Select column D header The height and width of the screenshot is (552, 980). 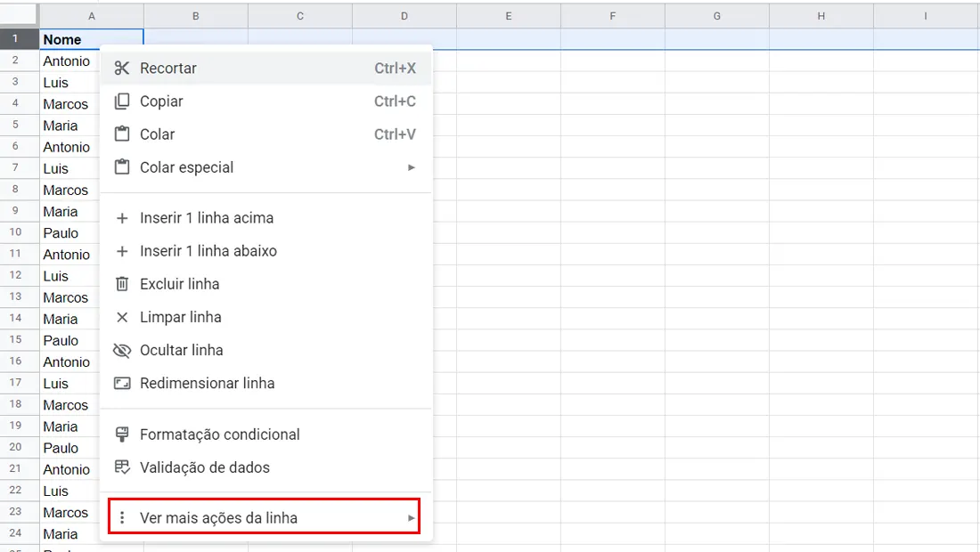tap(404, 16)
